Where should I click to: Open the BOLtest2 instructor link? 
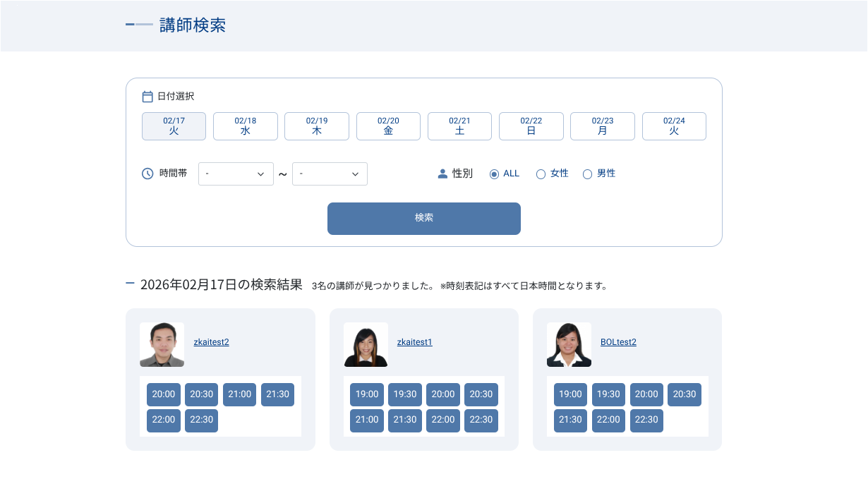618,342
